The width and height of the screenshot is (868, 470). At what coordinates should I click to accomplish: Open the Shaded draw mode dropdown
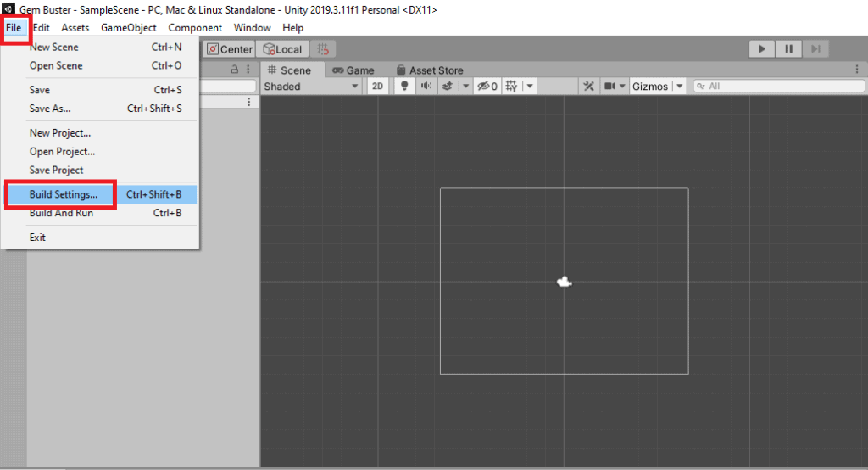311,86
